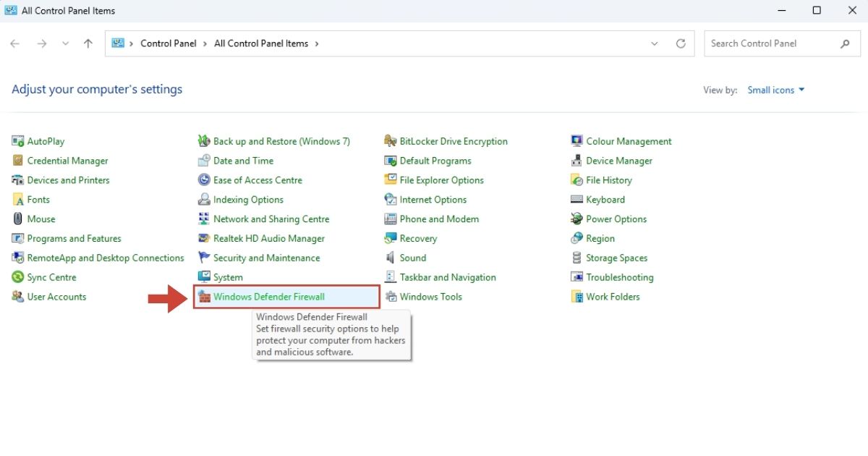868x456 pixels.
Task: Click the search magnifier icon
Action: tap(845, 43)
